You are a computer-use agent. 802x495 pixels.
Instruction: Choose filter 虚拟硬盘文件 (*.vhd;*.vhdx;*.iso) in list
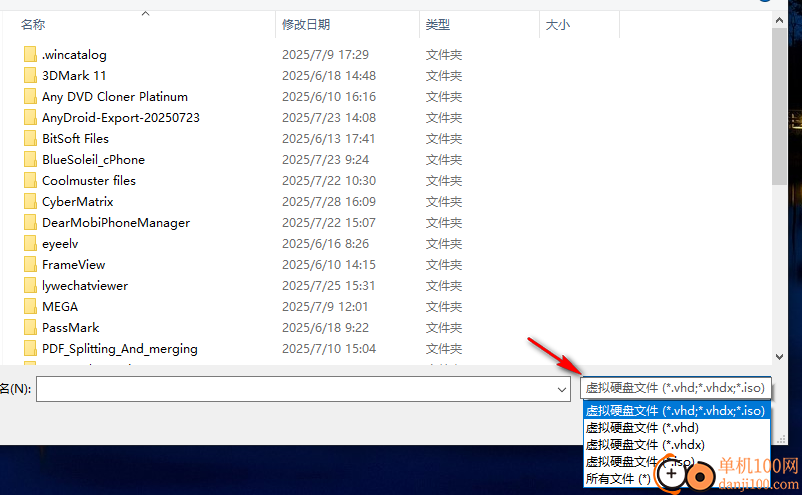[677, 411]
